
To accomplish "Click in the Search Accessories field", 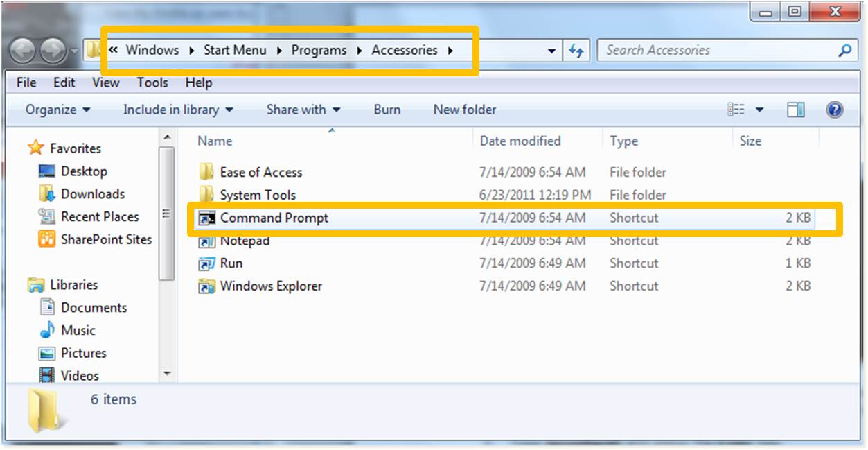I will (x=717, y=51).
